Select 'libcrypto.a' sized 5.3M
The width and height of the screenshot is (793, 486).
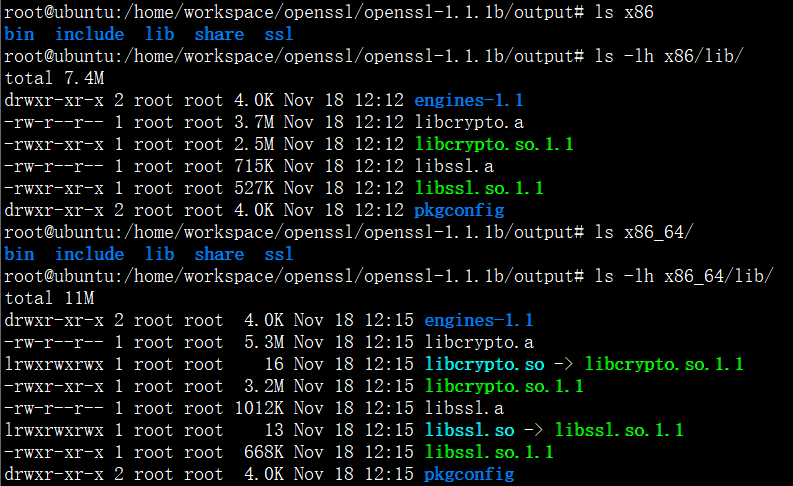[x=479, y=342]
